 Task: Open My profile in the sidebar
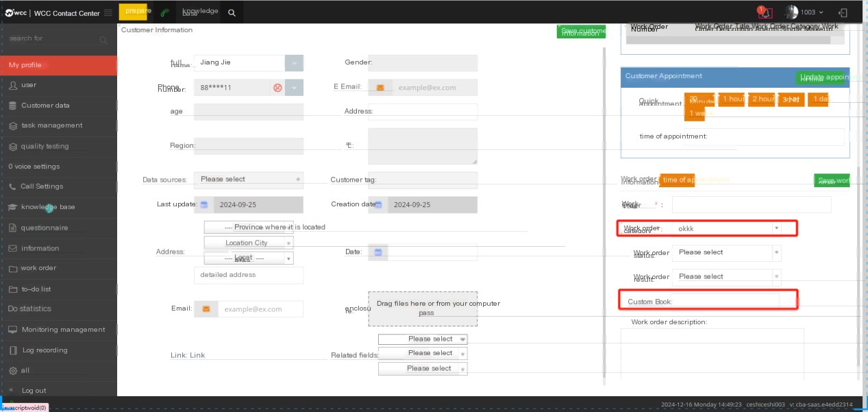tap(58, 65)
